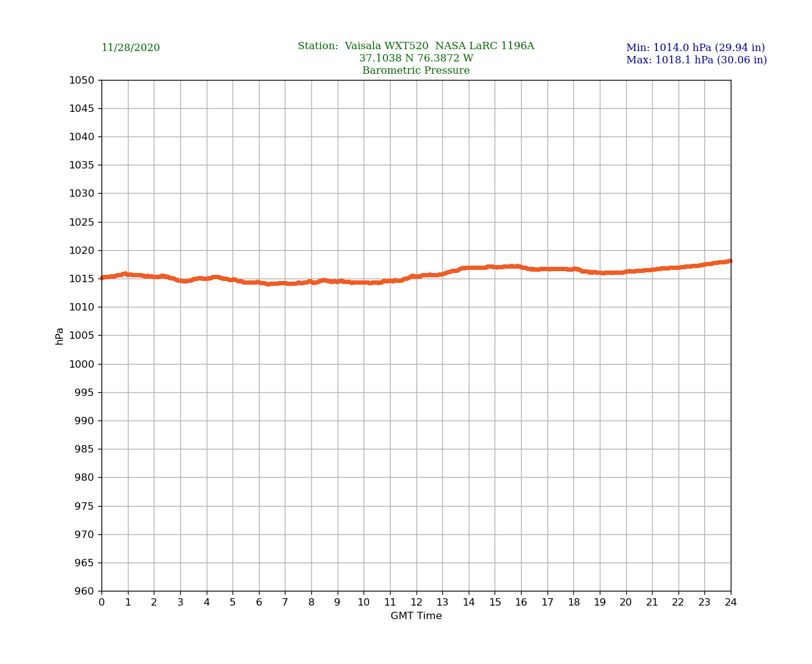Click the 24 hour x-axis tick label
This screenshot has width=812, height=664.
click(x=731, y=603)
